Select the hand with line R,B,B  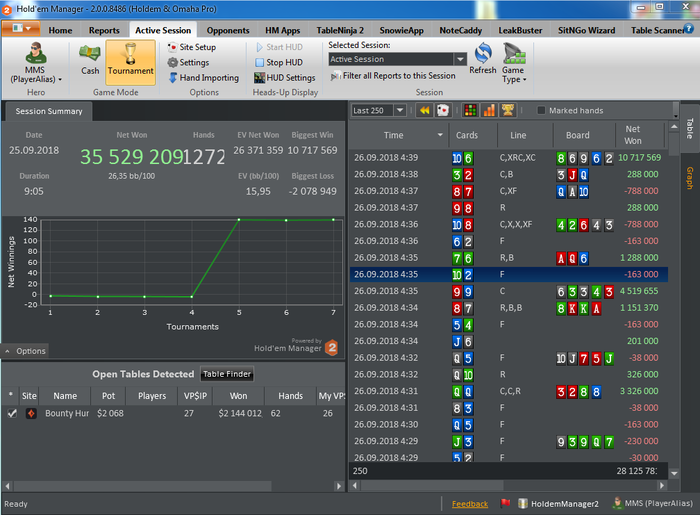point(509,307)
